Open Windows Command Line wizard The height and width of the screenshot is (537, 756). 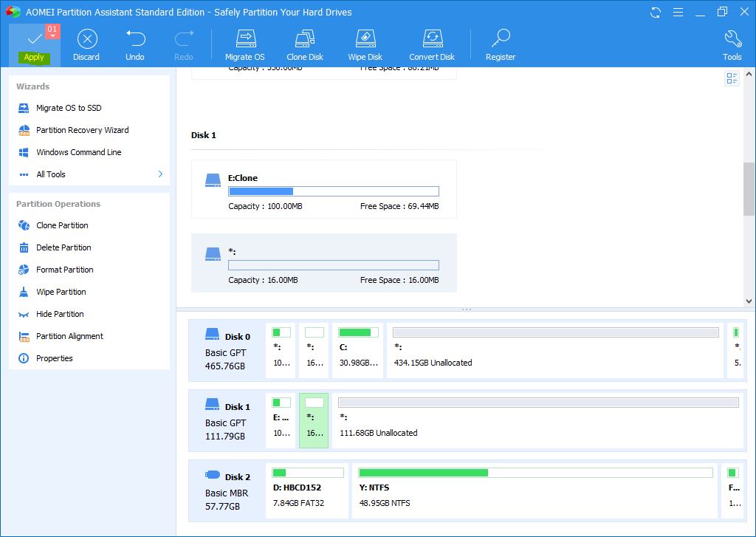click(x=78, y=152)
